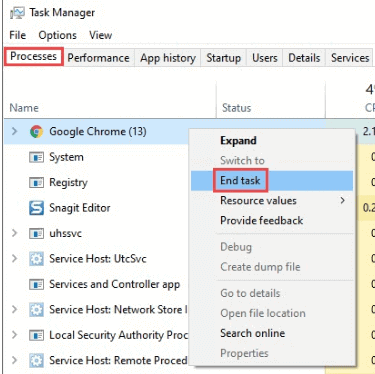This screenshot has width=375, height=374.
Task: Expand Service Host: Remote Procedure group
Action: click(14, 360)
